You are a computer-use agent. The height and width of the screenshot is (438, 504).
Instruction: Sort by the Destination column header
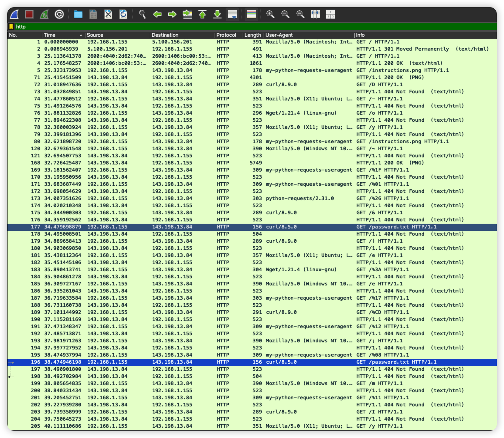tap(182, 35)
